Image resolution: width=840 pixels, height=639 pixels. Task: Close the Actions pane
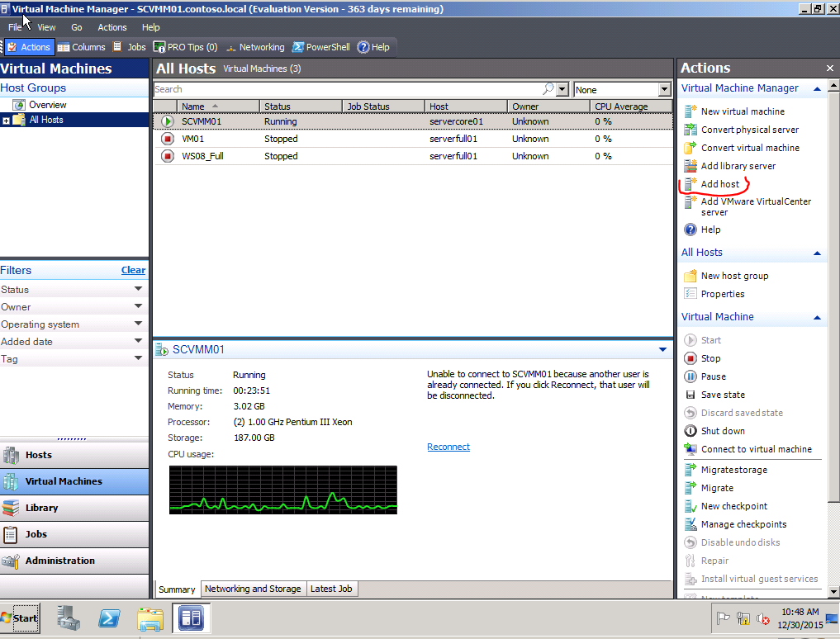[830, 68]
